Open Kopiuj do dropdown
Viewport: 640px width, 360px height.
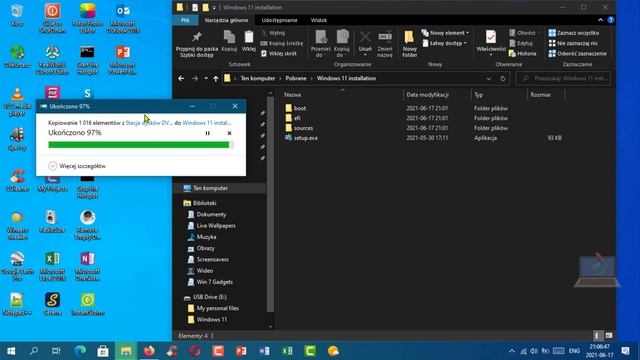point(342,44)
